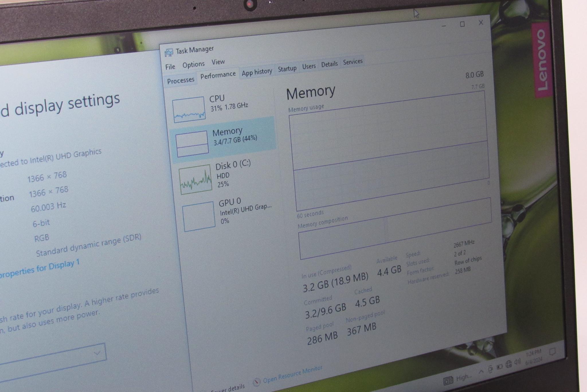This screenshot has height=392, width=587.
Task: Click the Memory composition bar
Action: pyautogui.click(x=396, y=228)
